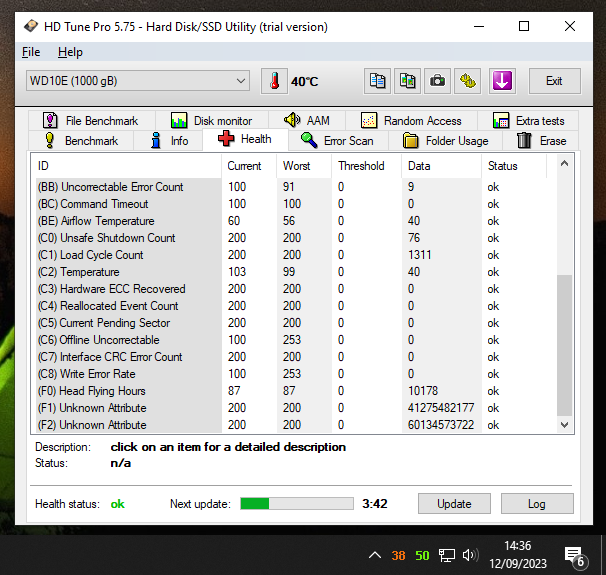
Task: Open options via the yellow gears icon
Action: [x=468, y=81]
